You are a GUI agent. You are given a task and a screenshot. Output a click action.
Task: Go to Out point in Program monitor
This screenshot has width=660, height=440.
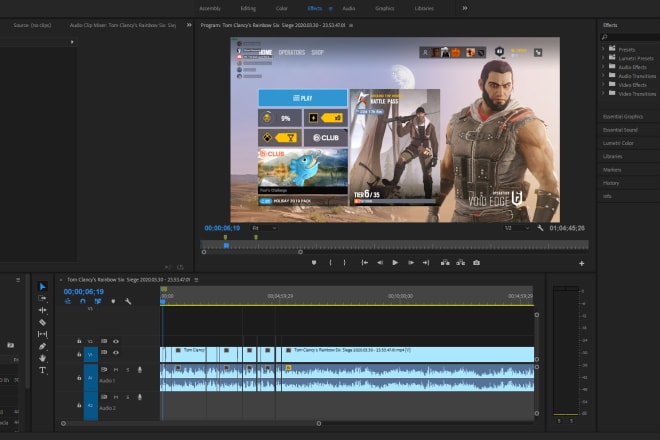[426, 262]
